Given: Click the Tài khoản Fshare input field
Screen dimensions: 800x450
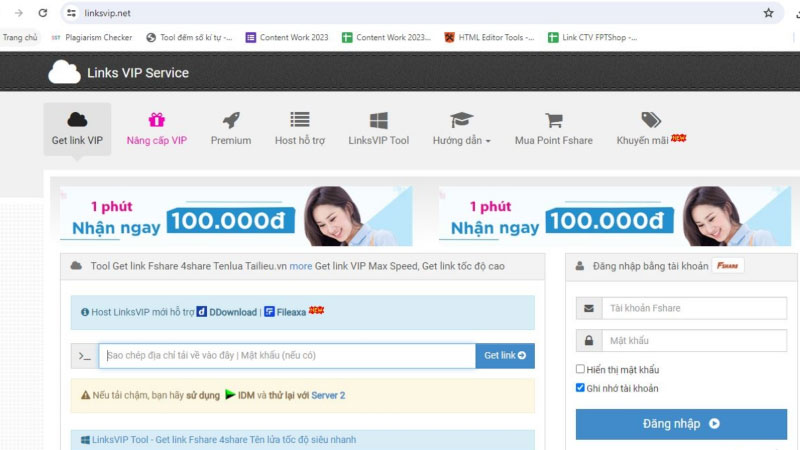Looking at the screenshot, I should click(694, 308).
